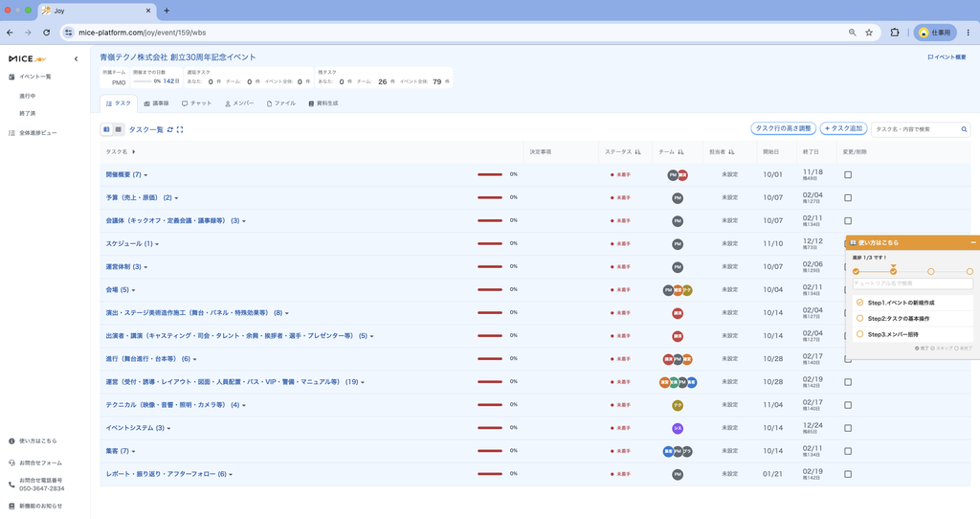Switch to the grid table view icon
Viewport: 980px width, 519px height.
coord(118,129)
